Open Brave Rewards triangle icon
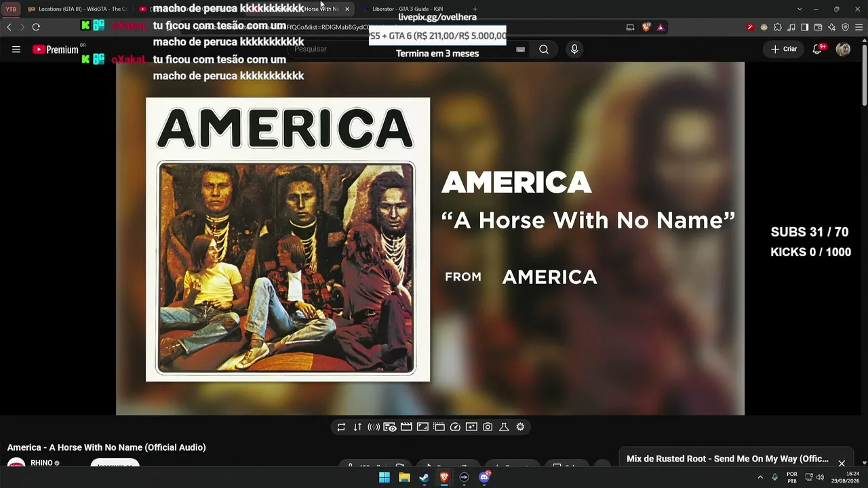 (660, 27)
